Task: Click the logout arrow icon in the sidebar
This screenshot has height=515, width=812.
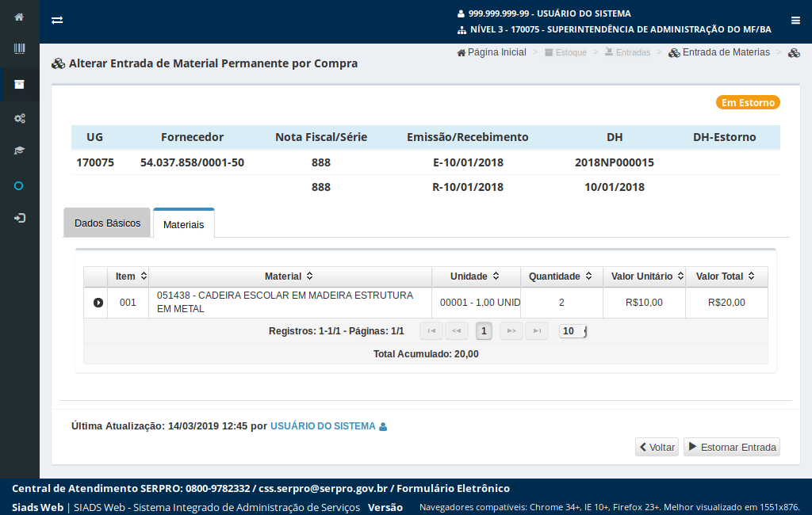Action: pos(19,218)
